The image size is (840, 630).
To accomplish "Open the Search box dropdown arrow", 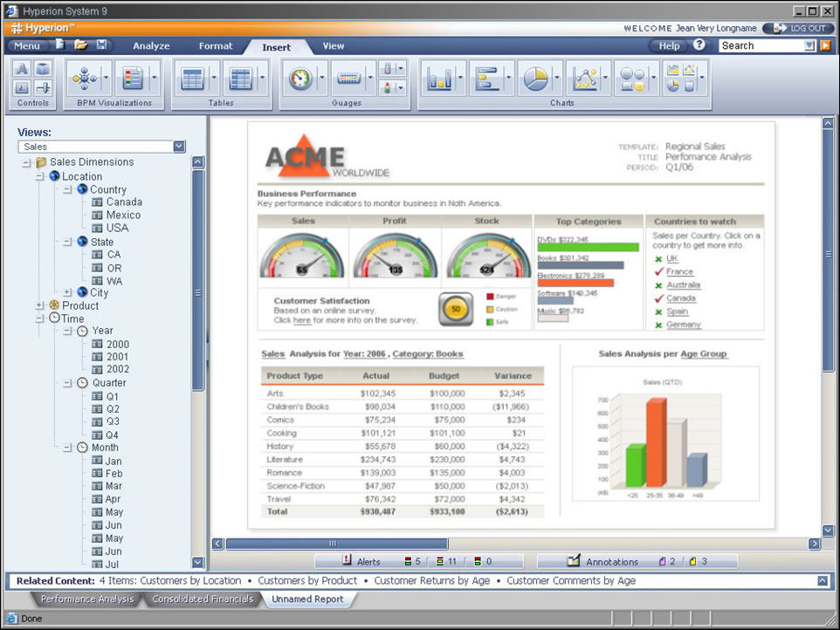I will [809, 46].
